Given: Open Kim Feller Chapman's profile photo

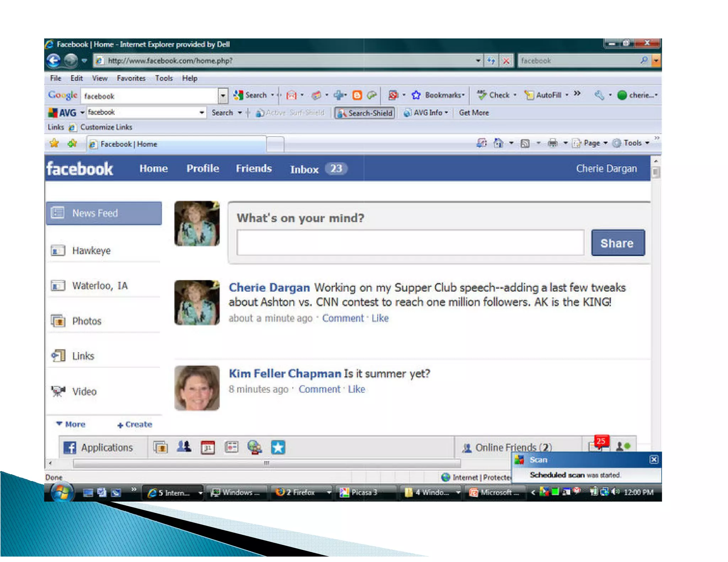Looking at the screenshot, I should coord(197,388).
